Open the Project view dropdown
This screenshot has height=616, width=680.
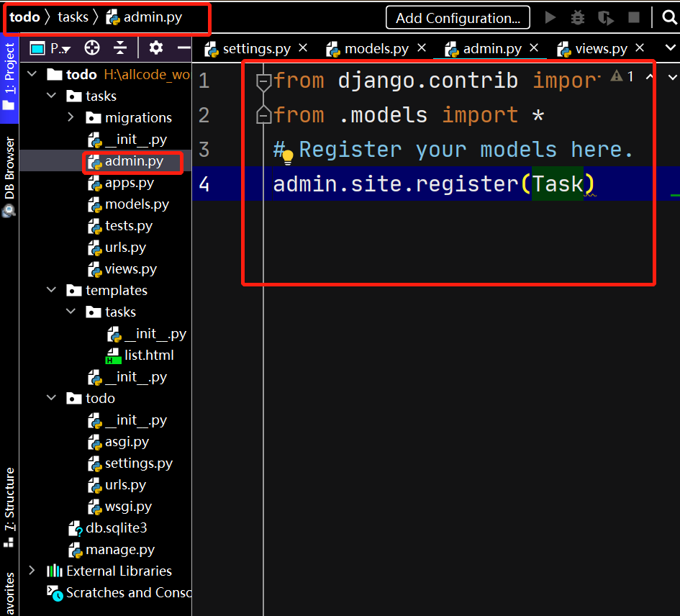tap(50, 48)
